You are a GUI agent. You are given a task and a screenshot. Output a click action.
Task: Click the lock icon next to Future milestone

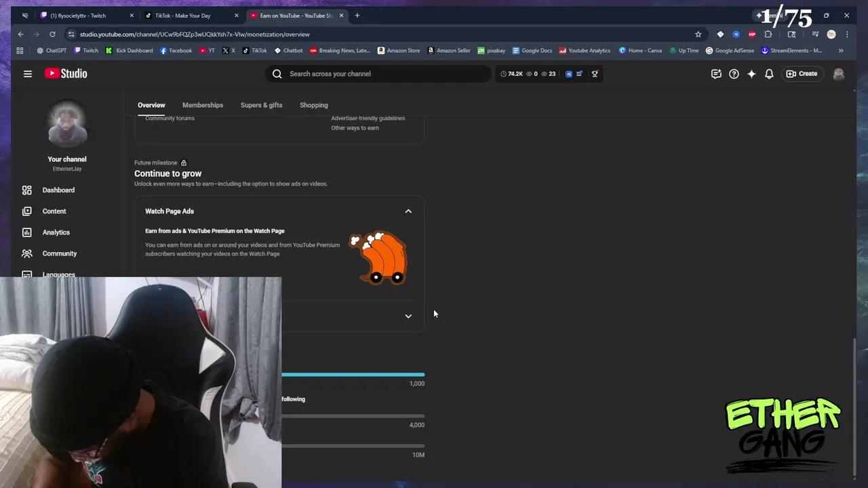click(184, 163)
